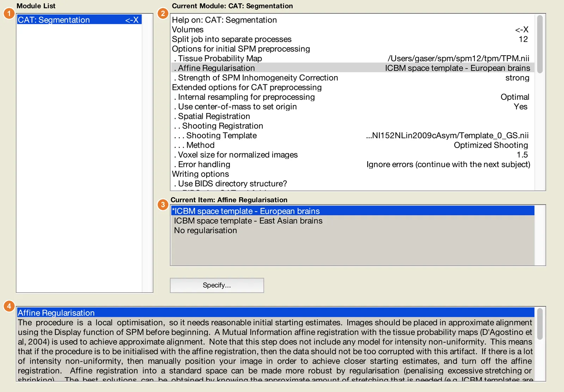Select Strength of SPM Inhomogeneity Correction
Screen dimensions: 564x392
[352, 78]
